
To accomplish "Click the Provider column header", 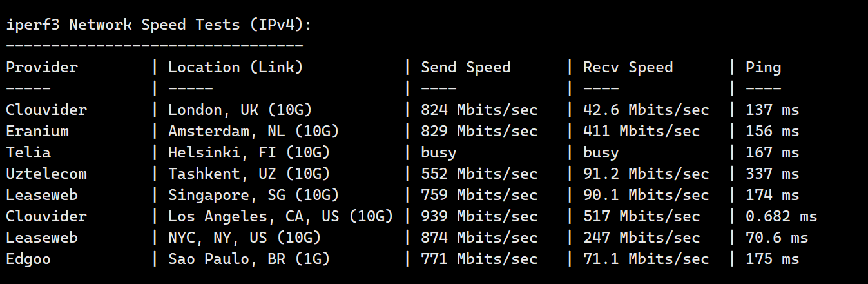I will pyautogui.click(x=42, y=67).
